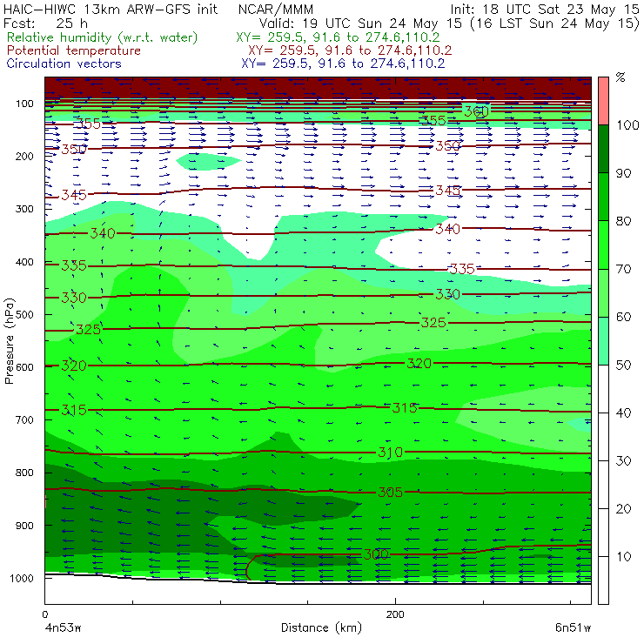Click the colorbar tick label '80'
This screenshot has width=644, height=644.
(x=623, y=221)
